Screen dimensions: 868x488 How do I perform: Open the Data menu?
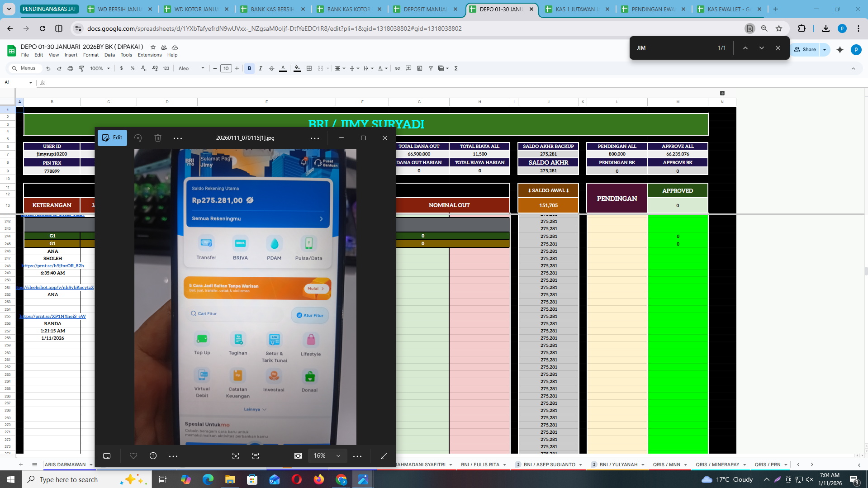[x=109, y=55]
